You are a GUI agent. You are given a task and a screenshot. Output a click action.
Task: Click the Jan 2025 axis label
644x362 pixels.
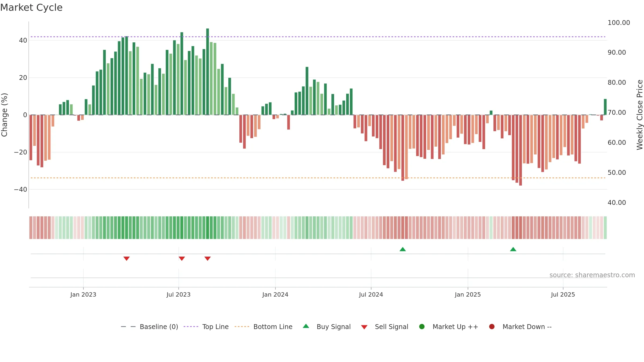(468, 294)
